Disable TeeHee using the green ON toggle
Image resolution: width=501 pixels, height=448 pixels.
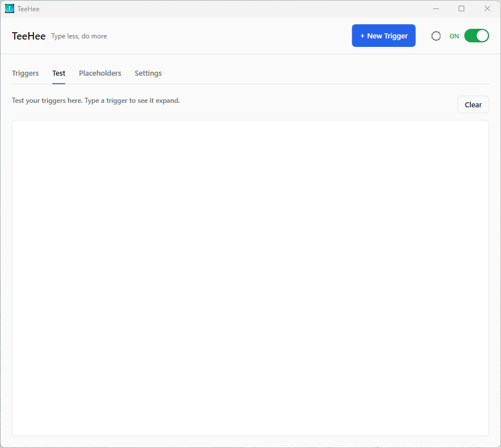(x=476, y=35)
